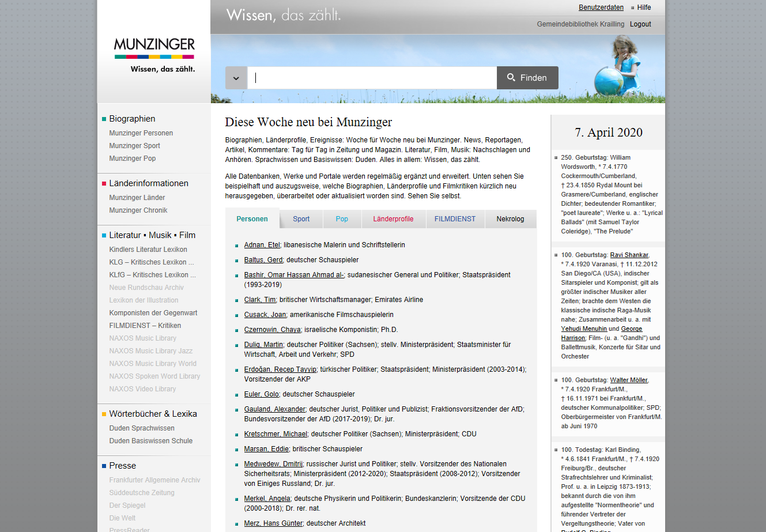Viewport: 766px width, 532px height.
Task: Open the Gauland, Alexander entry
Action: (275, 409)
